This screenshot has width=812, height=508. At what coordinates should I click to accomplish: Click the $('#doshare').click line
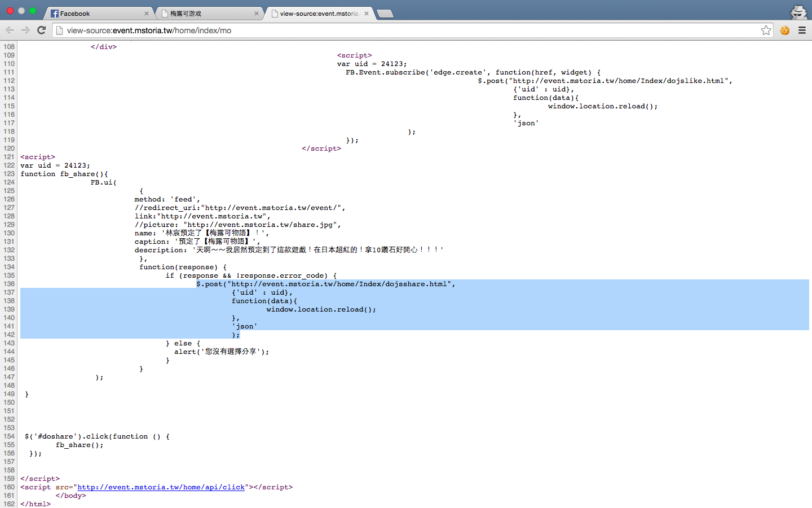coord(97,436)
